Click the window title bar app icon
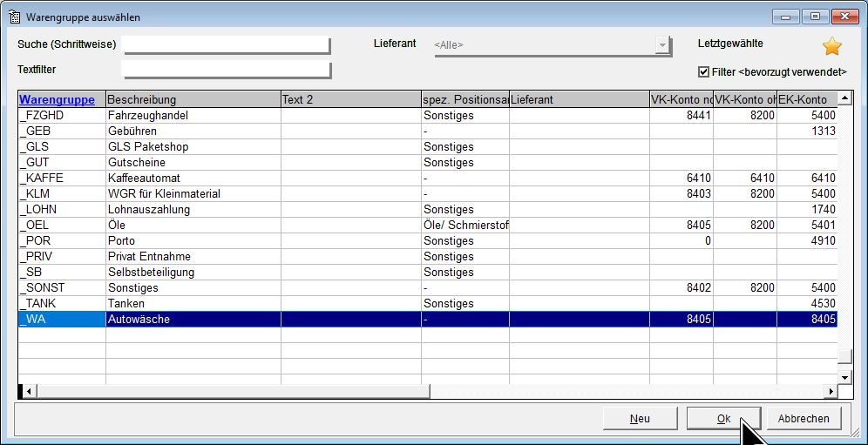The height and width of the screenshot is (445, 868). click(x=14, y=17)
